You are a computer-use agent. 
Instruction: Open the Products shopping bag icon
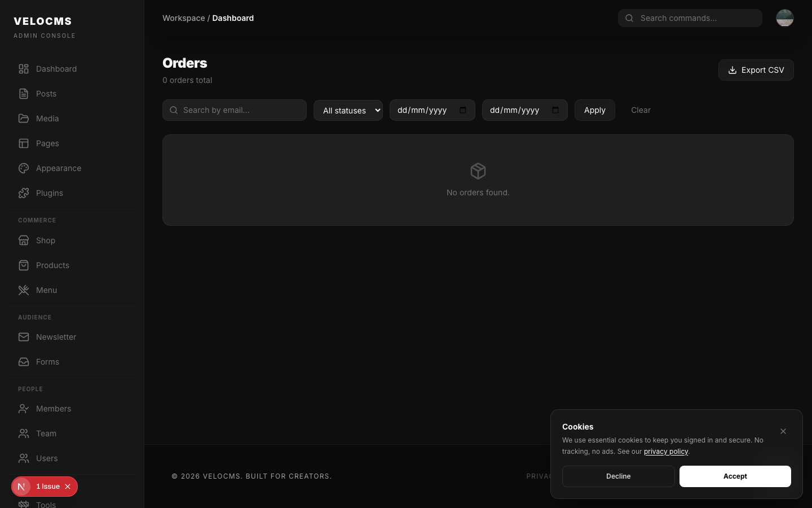pos(23,265)
